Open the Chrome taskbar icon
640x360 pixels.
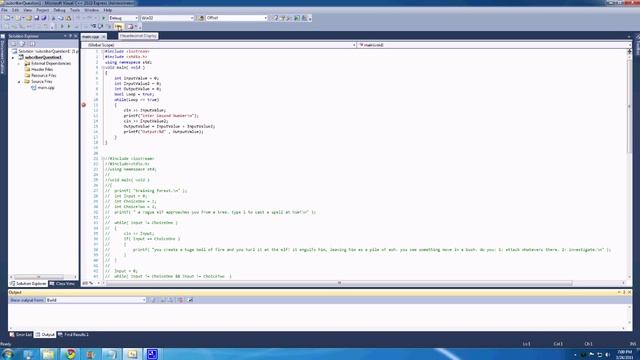[70, 354]
